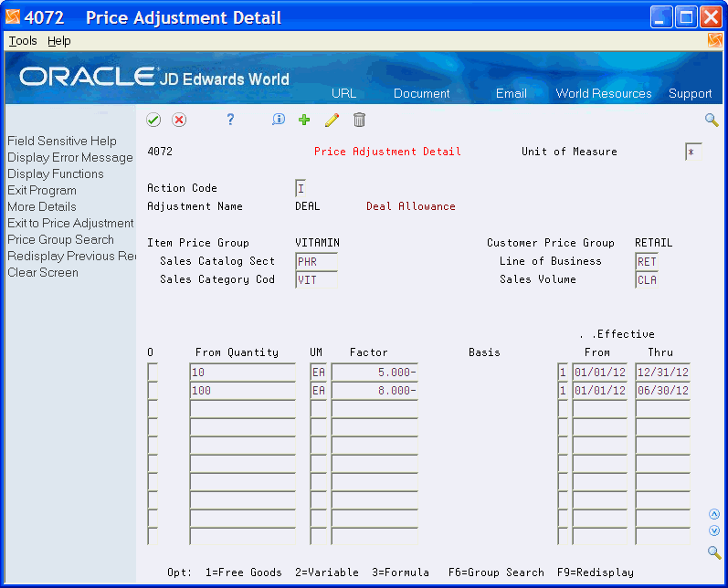The width and height of the screenshot is (728, 588).
Task: Click the option field in the 100 row
Action: (153, 390)
